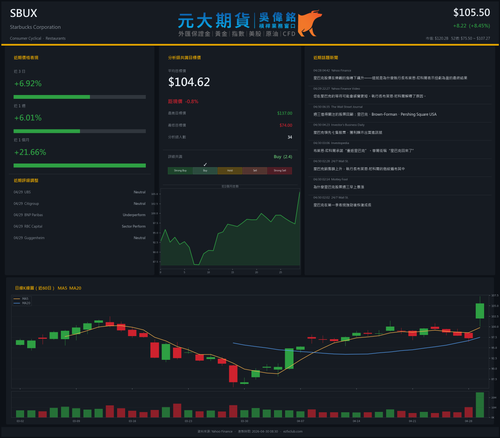Click the orange bull logo icon
Screen dimensions: 500x438
pyautogui.click(x=310, y=23)
